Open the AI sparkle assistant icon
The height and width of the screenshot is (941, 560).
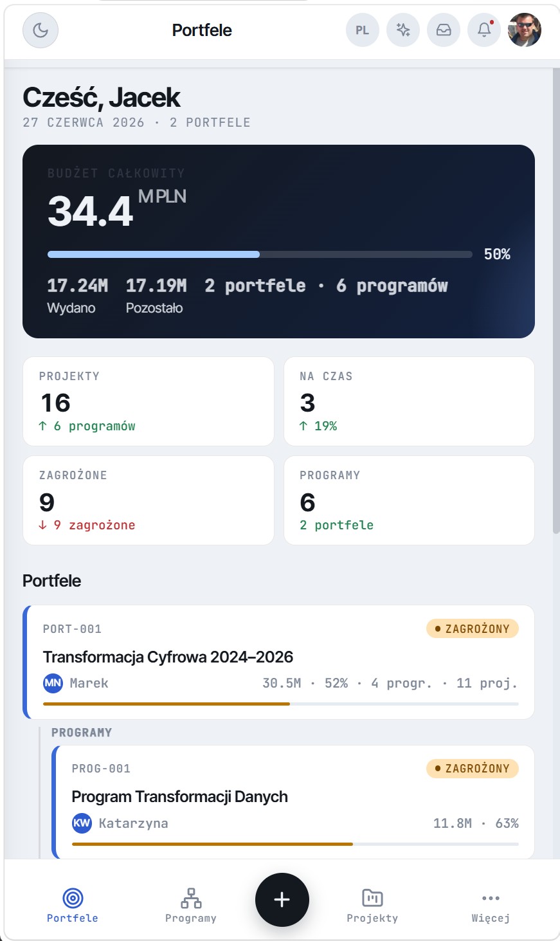tap(403, 30)
